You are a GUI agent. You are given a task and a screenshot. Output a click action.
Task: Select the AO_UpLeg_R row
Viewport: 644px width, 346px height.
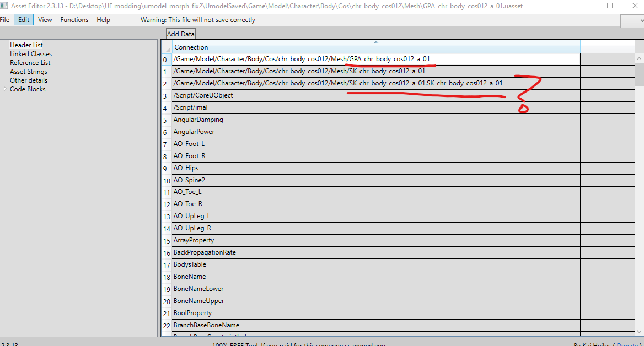376,228
